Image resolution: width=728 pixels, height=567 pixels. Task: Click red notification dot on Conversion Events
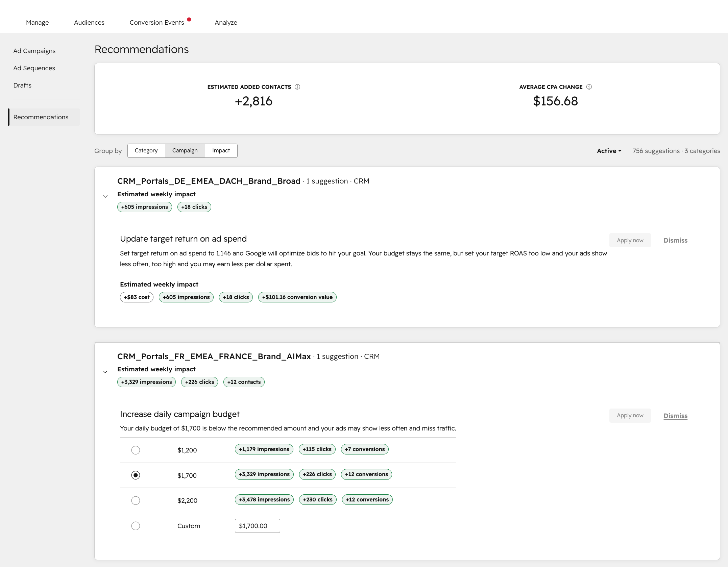click(x=189, y=19)
